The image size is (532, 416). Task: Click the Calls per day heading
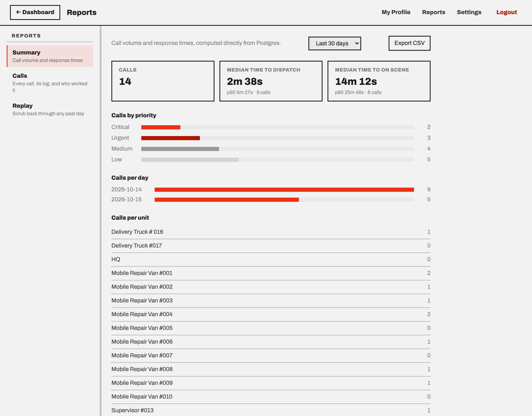click(130, 178)
